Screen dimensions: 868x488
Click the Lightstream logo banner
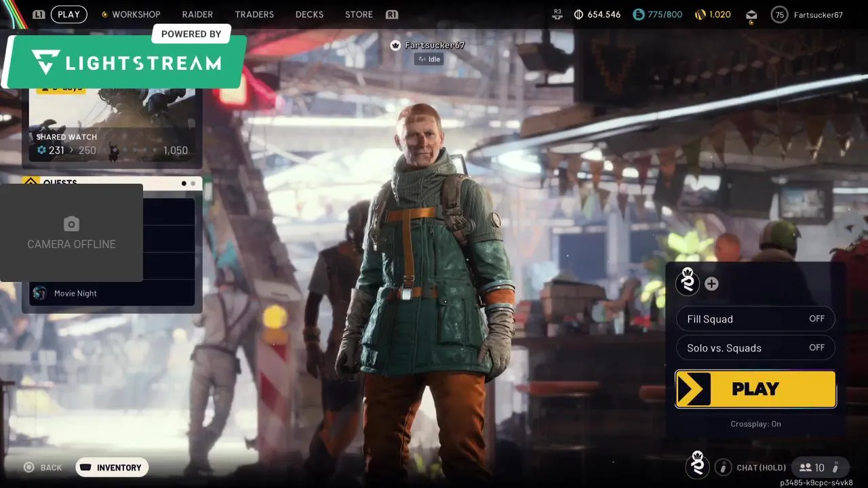[125, 62]
